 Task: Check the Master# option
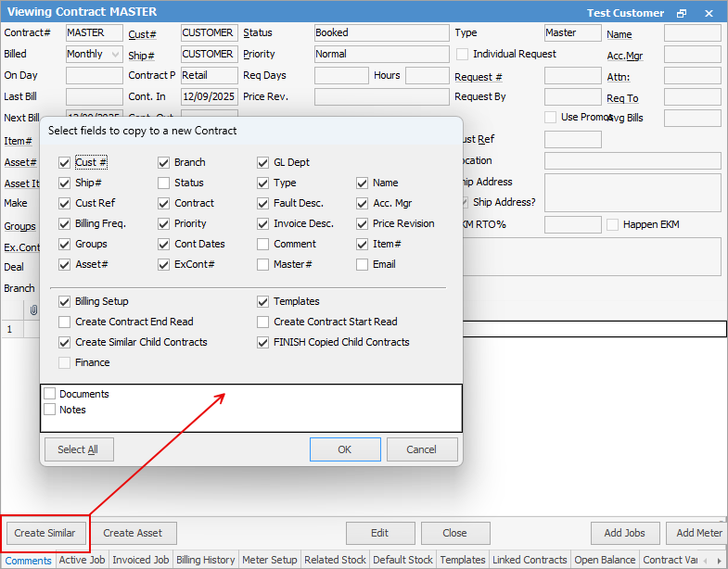tap(262, 264)
